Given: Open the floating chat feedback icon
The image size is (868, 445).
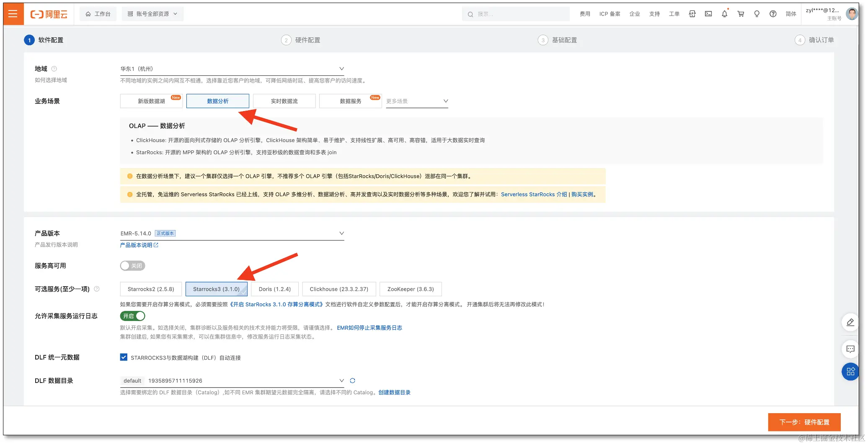Looking at the screenshot, I should (x=850, y=349).
